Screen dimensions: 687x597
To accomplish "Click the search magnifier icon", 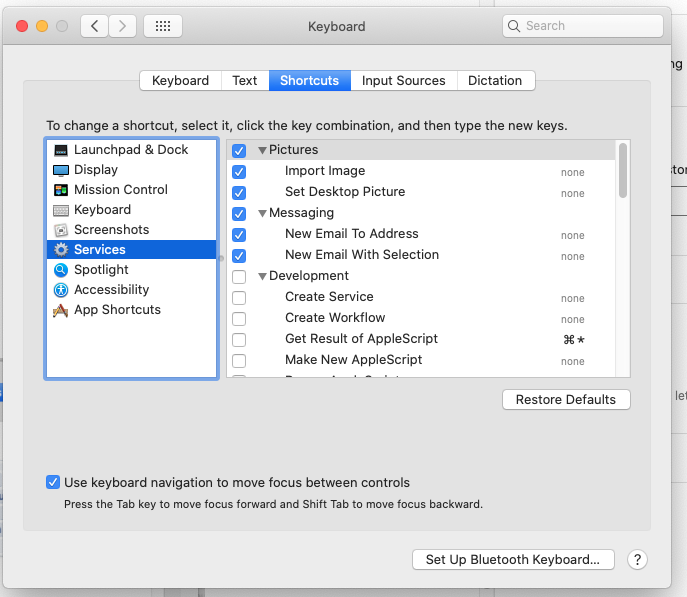I will point(514,26).
